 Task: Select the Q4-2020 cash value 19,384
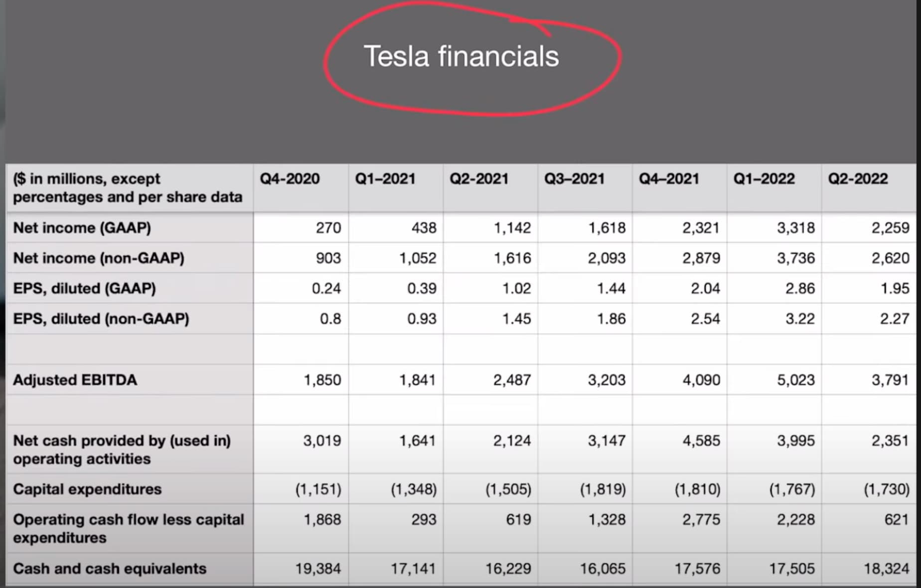coord(318,569)
